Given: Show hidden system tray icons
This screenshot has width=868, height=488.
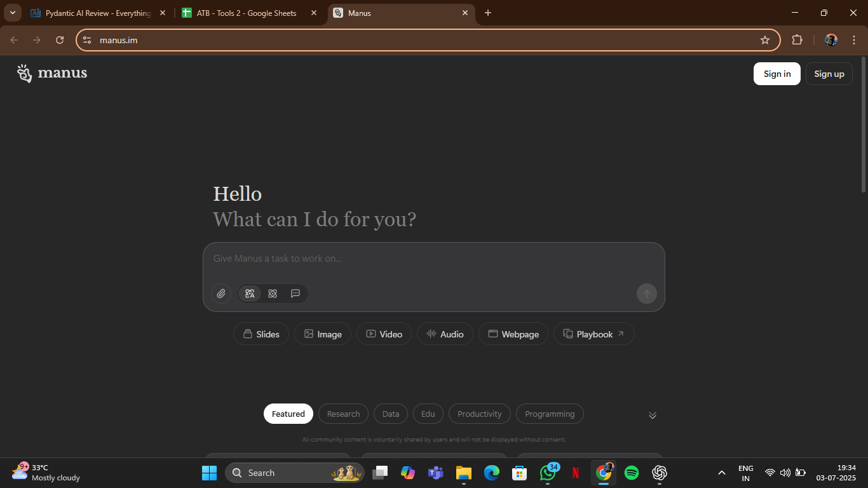Looking at the screenshot, I should coord(721,473).
